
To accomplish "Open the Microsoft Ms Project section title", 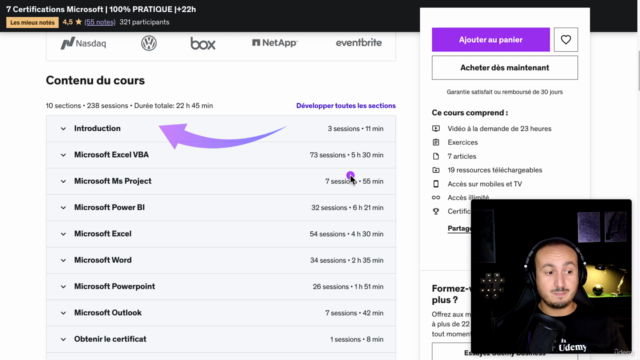I will pyautogui.click(x=113, y=181).
